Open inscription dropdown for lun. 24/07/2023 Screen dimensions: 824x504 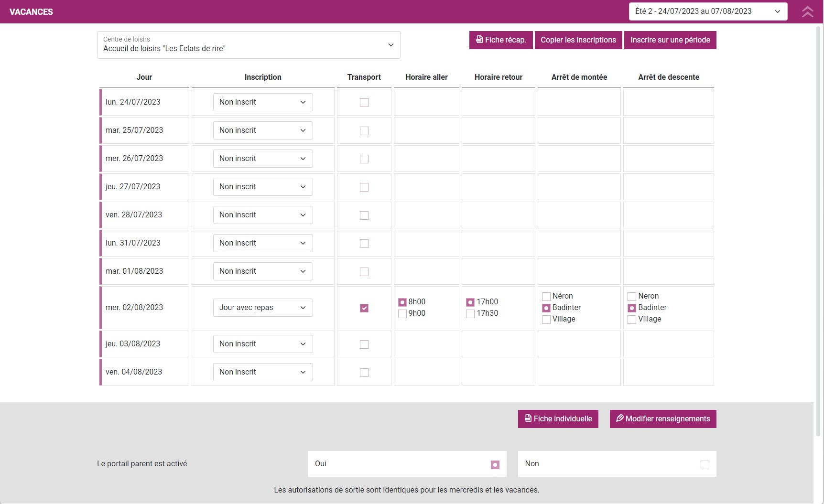click(262, 102)
